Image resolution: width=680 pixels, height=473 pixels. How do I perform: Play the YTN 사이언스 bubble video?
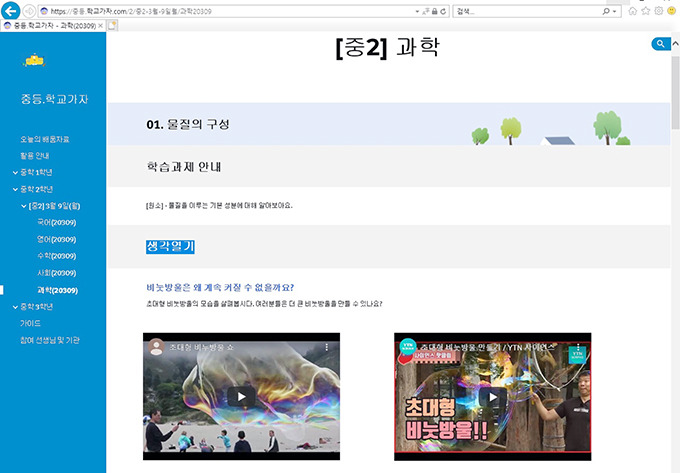coord(493,397)
